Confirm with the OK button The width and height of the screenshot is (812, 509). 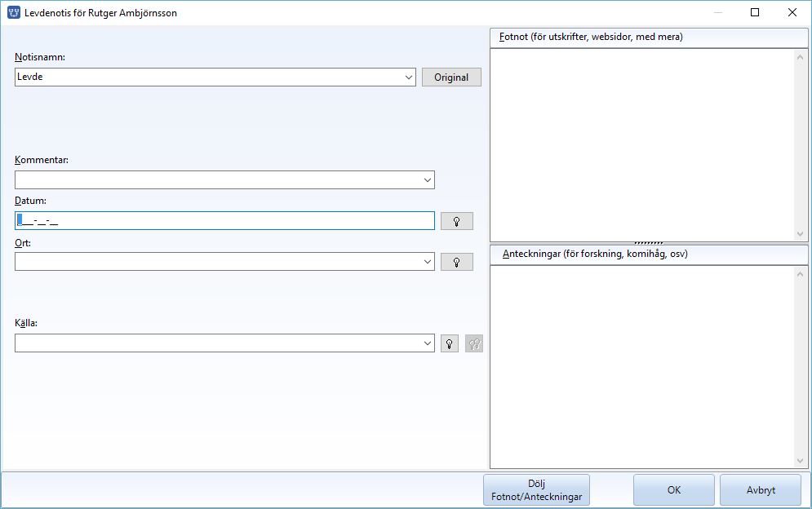coord(674,490)
